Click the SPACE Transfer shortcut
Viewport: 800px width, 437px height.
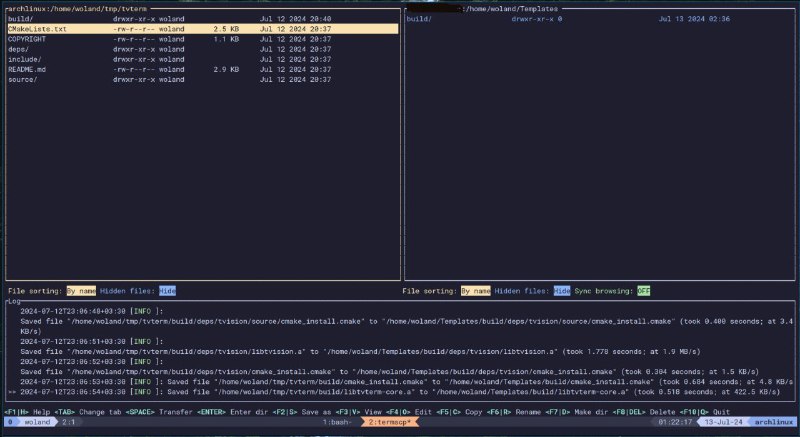[x=159, y=412]
